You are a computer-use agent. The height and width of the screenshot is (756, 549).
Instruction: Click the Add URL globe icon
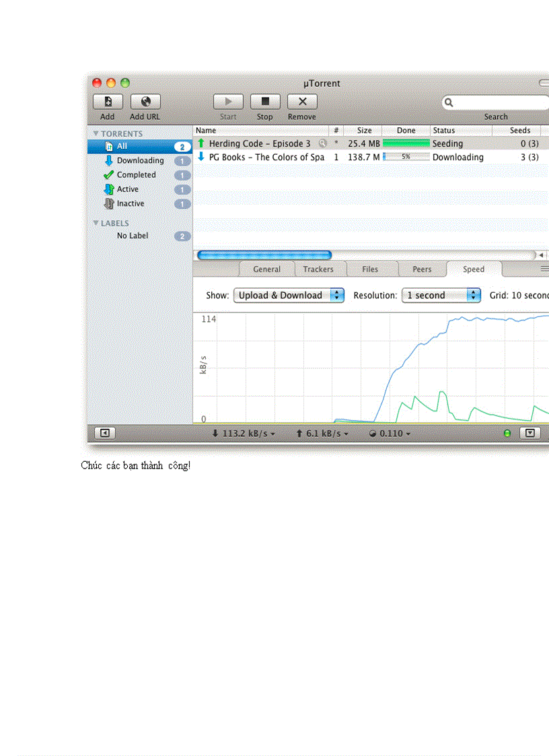(144, 102)
